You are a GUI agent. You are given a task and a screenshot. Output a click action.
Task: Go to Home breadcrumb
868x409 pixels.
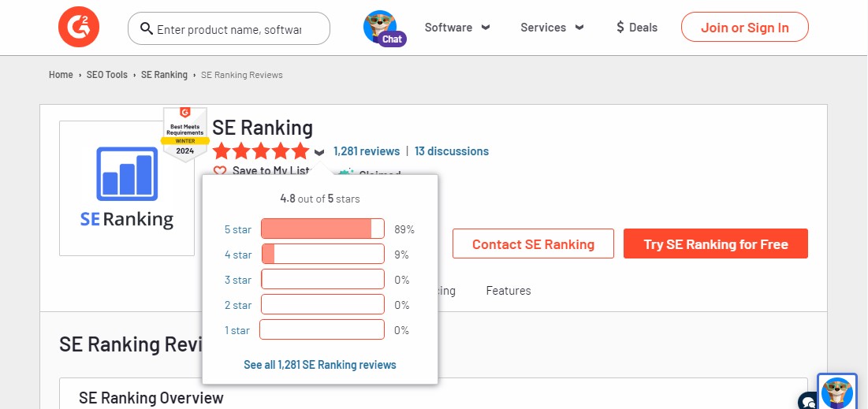coord(61,75)
